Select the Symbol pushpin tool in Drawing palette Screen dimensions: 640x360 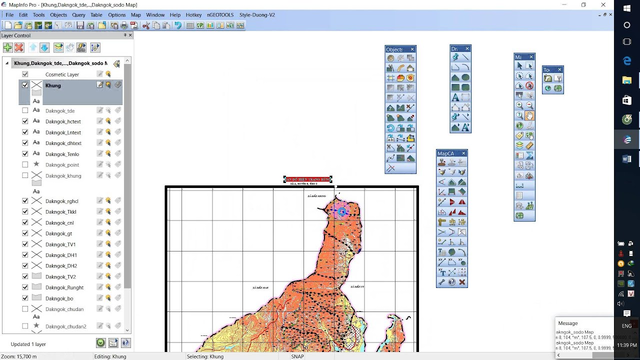(x=456, y=57)
